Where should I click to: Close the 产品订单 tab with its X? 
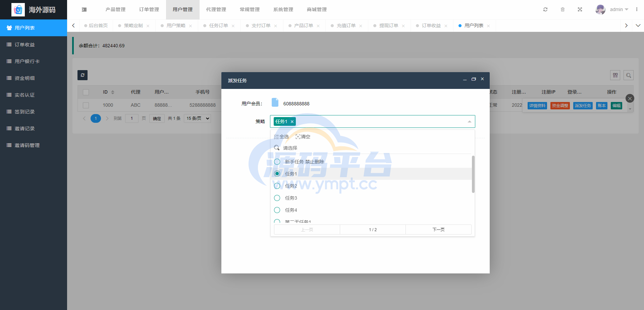click(x=318, y=26)
